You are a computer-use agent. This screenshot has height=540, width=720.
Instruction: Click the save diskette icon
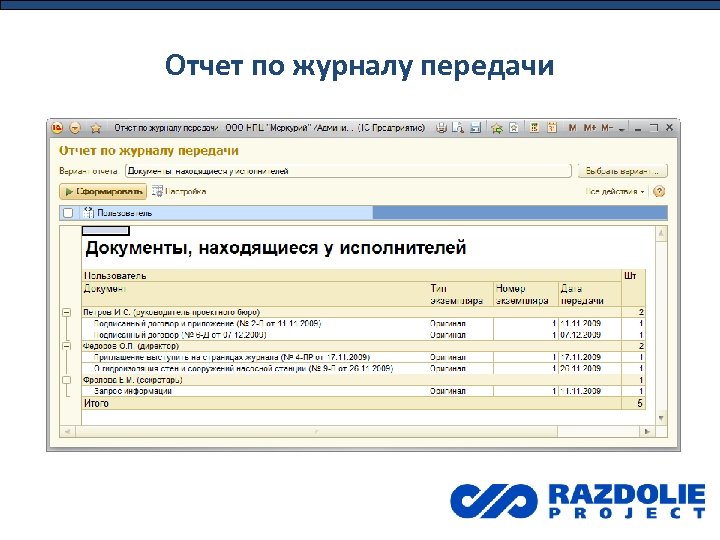coord(475,128)
